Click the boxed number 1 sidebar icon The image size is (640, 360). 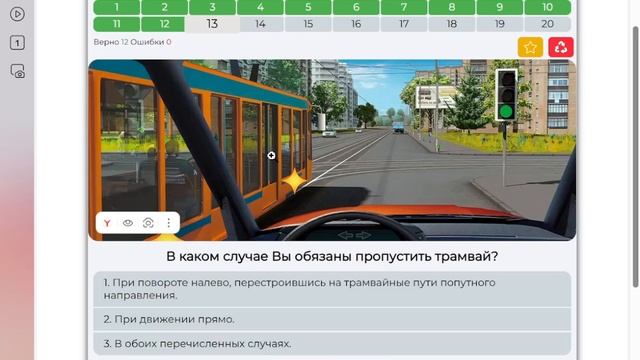click(17, 43)
